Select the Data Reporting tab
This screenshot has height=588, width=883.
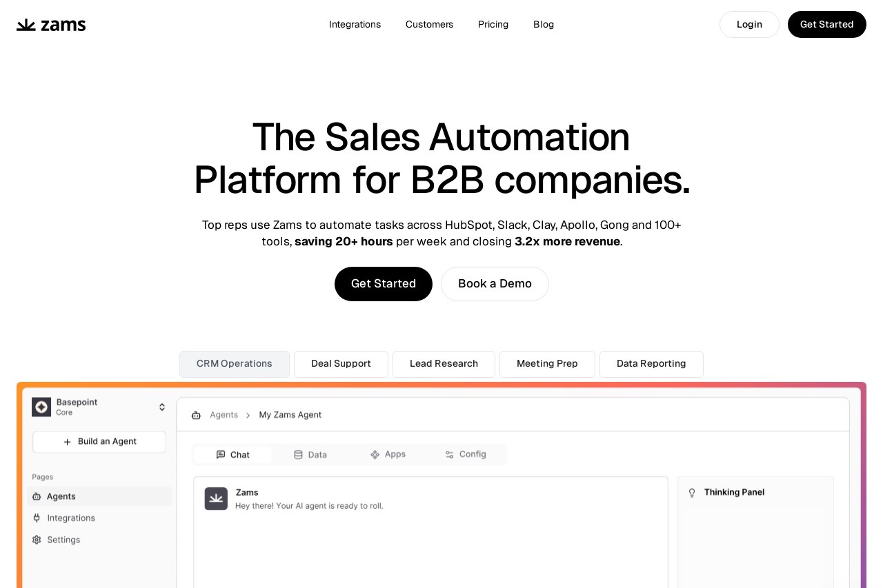click(x=651, y=364)
